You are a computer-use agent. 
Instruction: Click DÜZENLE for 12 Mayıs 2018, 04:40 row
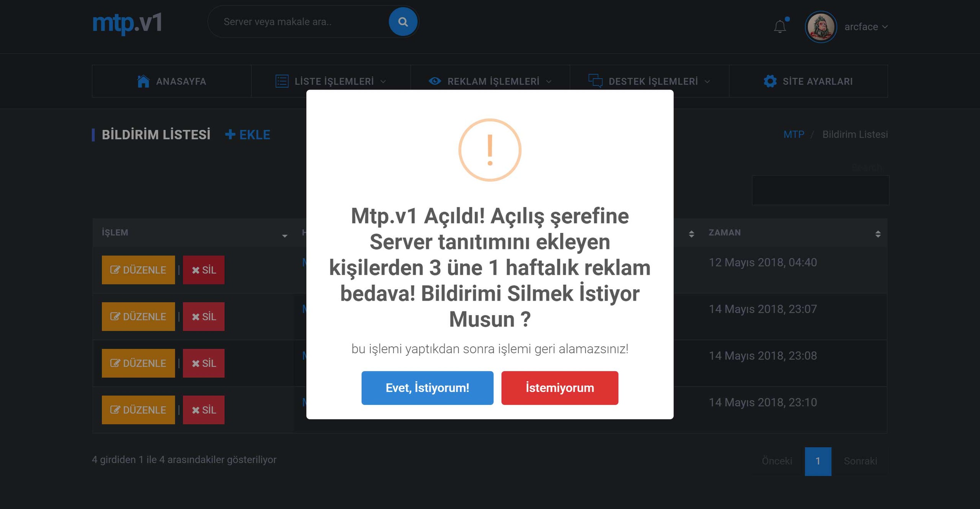(x=138, y=270)
